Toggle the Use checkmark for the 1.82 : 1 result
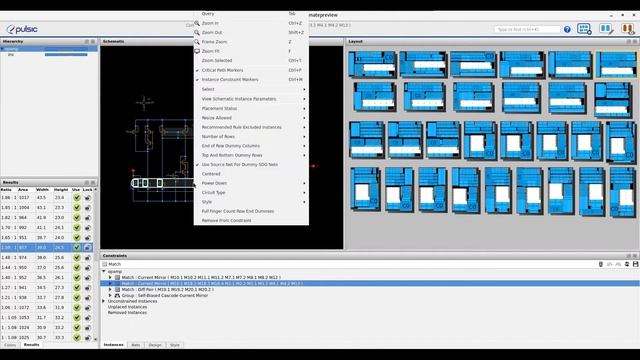640x360 pixels. coord(76,218)
